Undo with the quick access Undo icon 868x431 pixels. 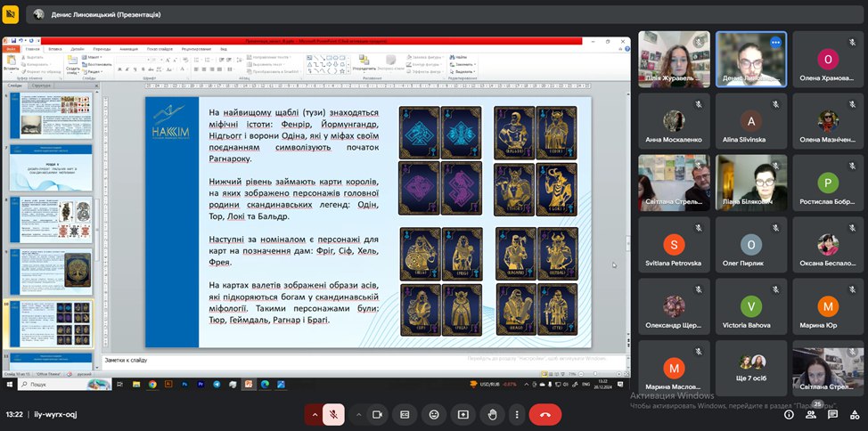pyautogui.click(x=20, y=41)
